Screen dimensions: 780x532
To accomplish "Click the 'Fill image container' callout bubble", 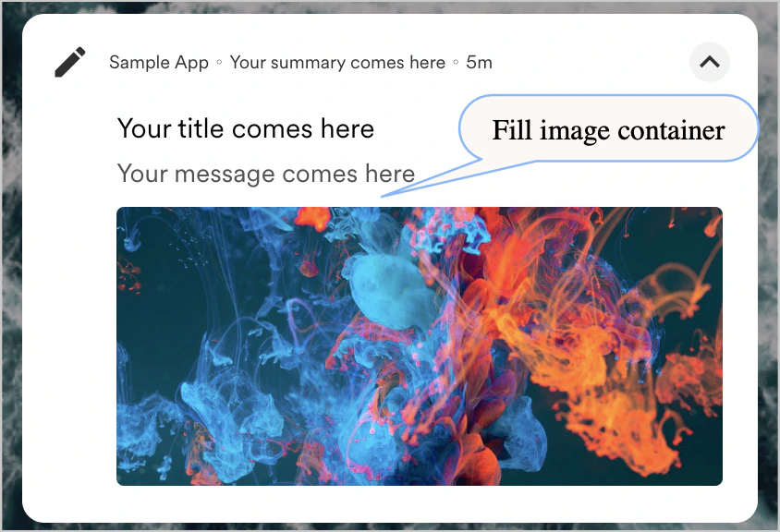I will pos(608,128).
